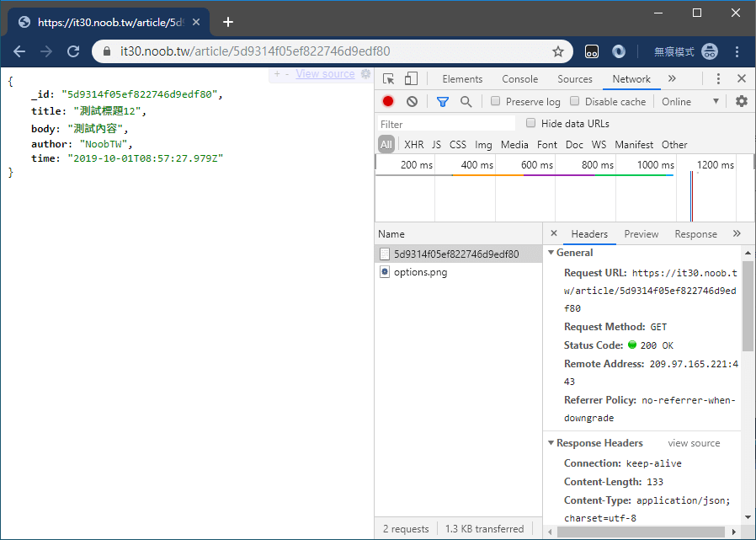Screen dimensions: 756x540
Task: Click the headers pane horizontal scrollbar thumb
Action: point(641,532)
